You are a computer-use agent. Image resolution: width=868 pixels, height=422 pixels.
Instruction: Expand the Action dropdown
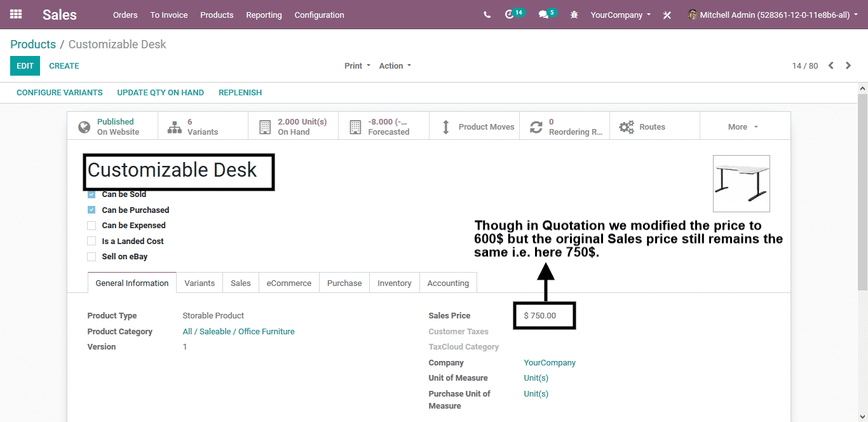point(395,65)
